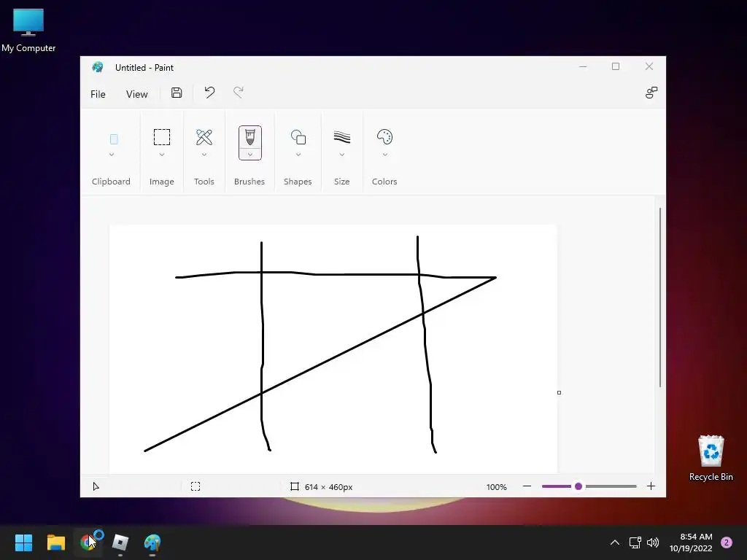747x560 pixels.
Task: Click the cursor position icon in status bar
Action: click(96, 486)
